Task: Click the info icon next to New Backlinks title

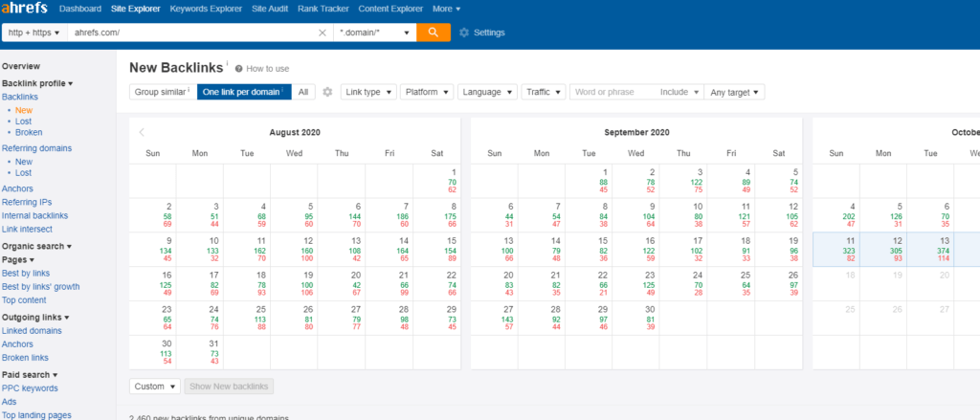Action: coord(228,63)
